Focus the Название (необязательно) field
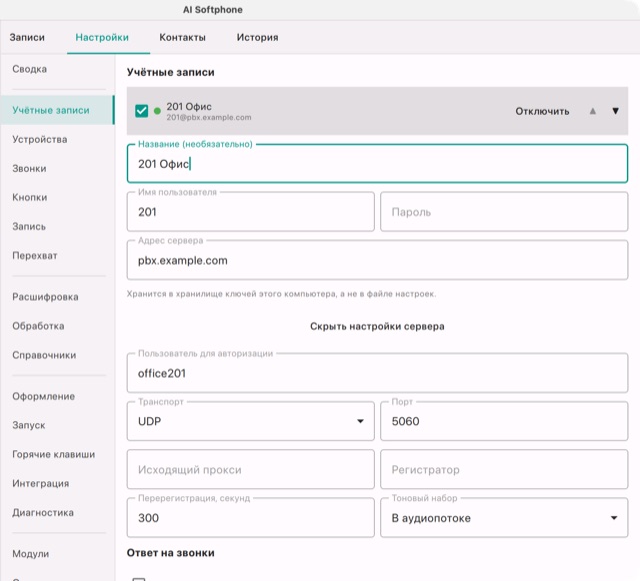640x581 pixels. pos(377,163)
